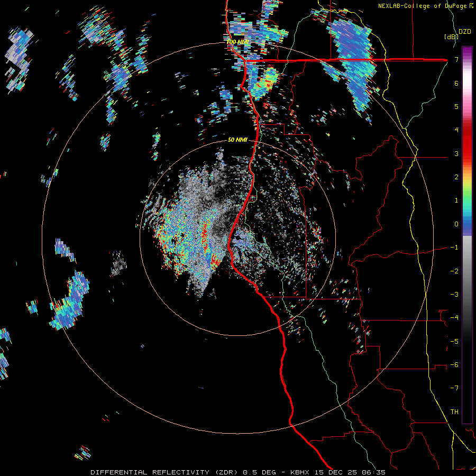The image size is (476, 476).
Task: Click the ZDR color scale bar
Action: (467, 235)
